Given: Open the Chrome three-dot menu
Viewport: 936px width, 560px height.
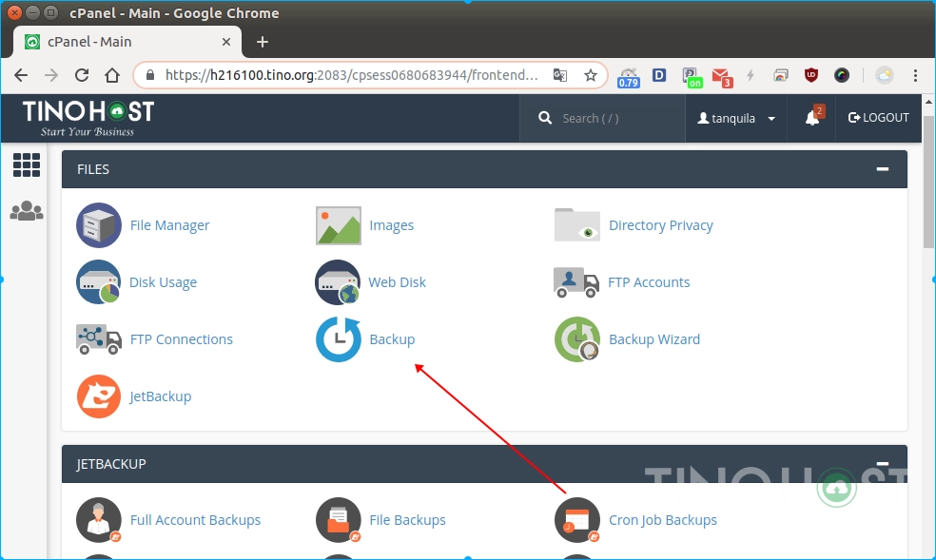Looking at the screenshot, I should [915, 75].
